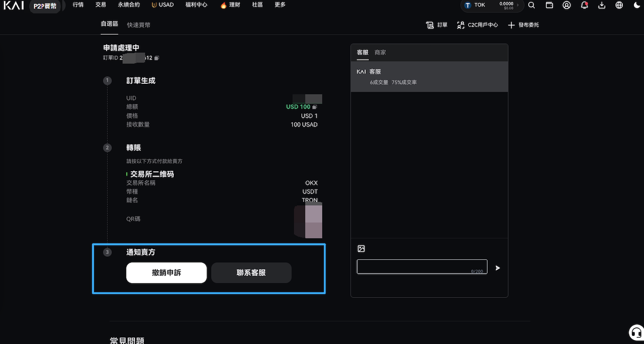Expand the 更多 more menu
The height and width of the screenshot is (344, 644).
[280, 5]
